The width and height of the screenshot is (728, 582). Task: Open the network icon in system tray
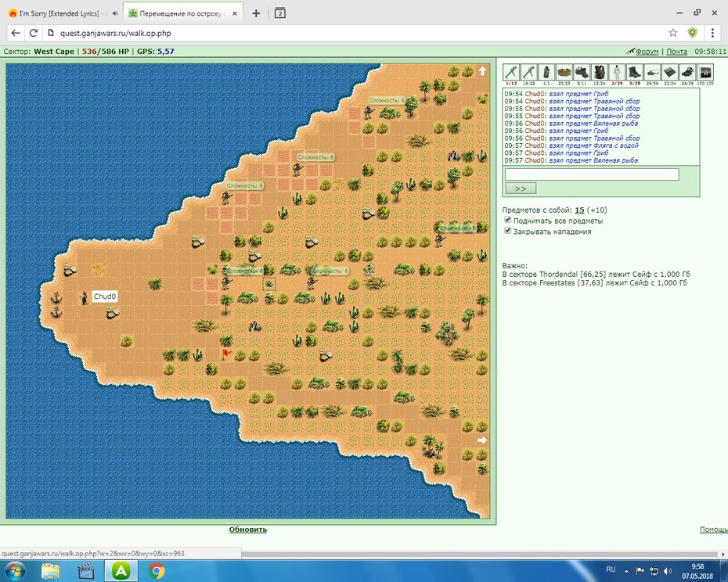point(654,571)
